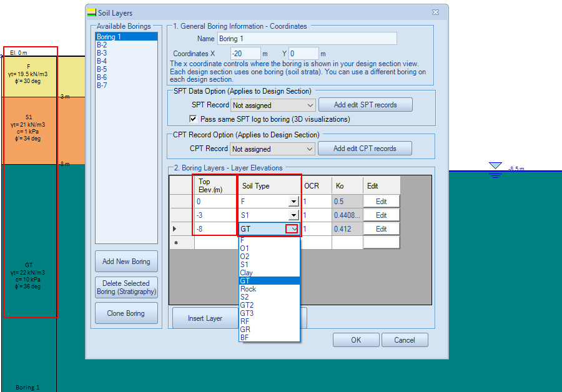Screen dimensions: 562x392
Task: Click Delete Selected Boring (Stratigraphy) button
Action: tap(126, 287)
